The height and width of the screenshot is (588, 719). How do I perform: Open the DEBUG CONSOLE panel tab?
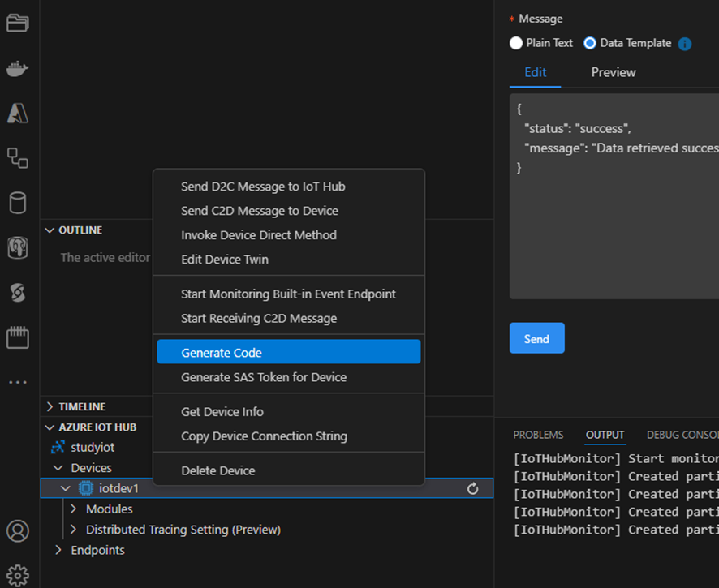click(682, 435)
